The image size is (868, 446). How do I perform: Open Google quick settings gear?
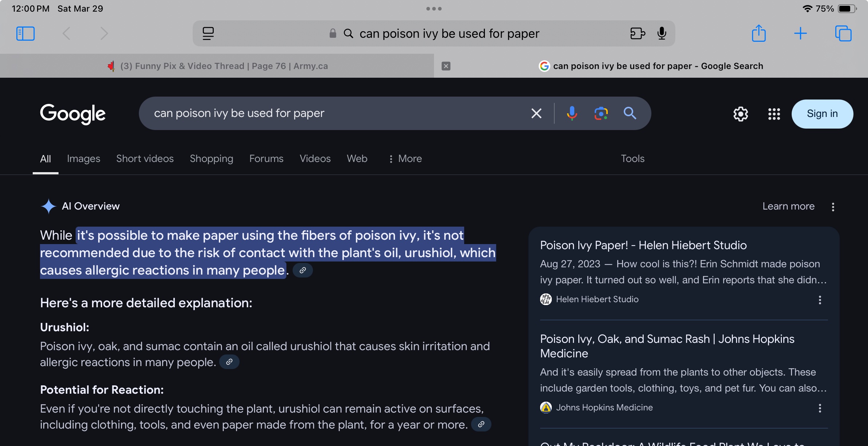pos(741,114)
